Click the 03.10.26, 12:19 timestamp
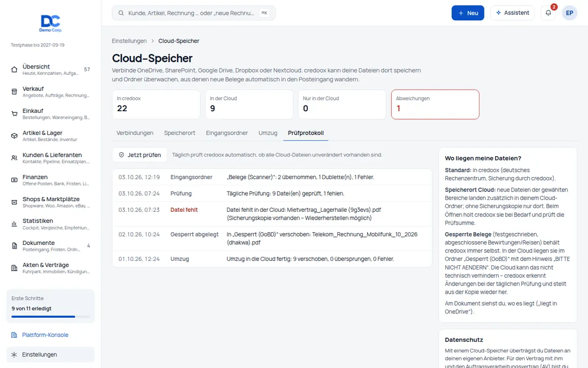 139,177
